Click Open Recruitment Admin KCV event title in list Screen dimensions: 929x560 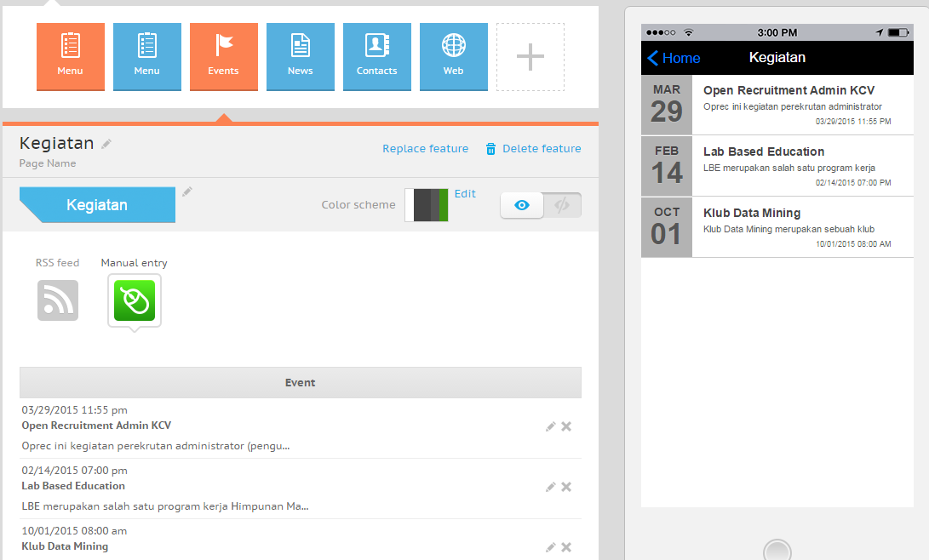coord(96,425)
